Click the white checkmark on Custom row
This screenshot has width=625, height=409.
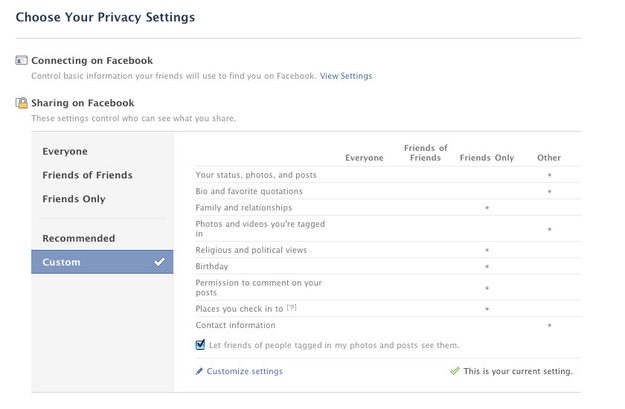pyautogui.click(x=159, y=262)
